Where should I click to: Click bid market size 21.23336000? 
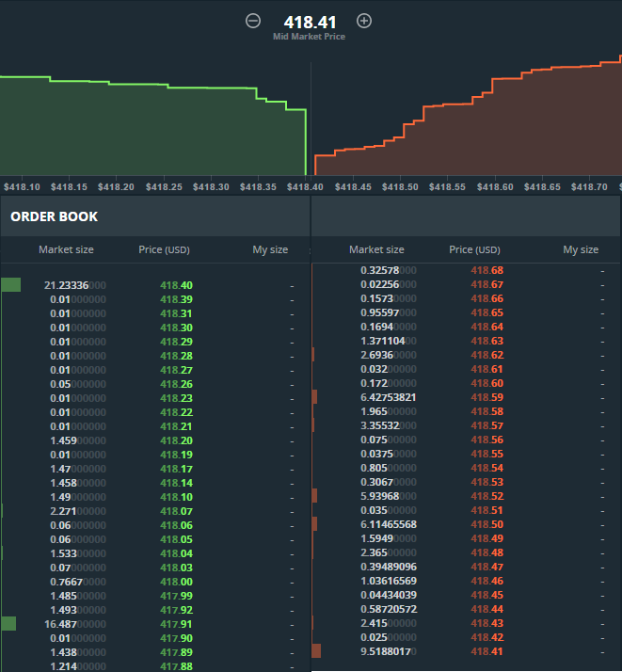click(x=75, y=285)
